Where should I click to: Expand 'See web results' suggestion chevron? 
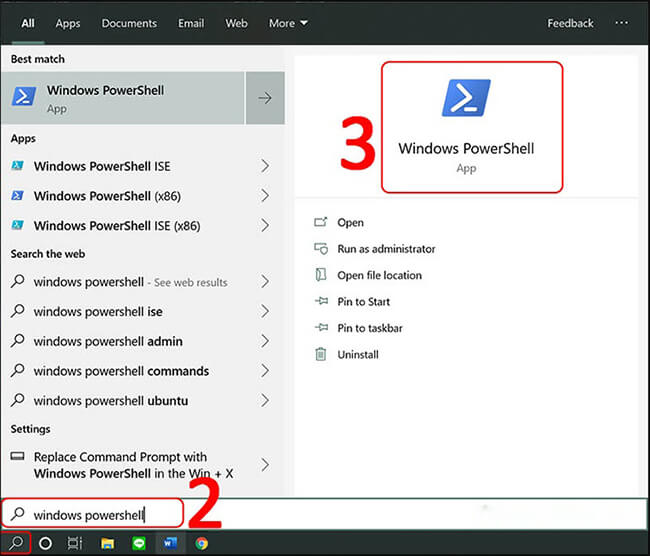pyautogui.click(x=265, y=282)
